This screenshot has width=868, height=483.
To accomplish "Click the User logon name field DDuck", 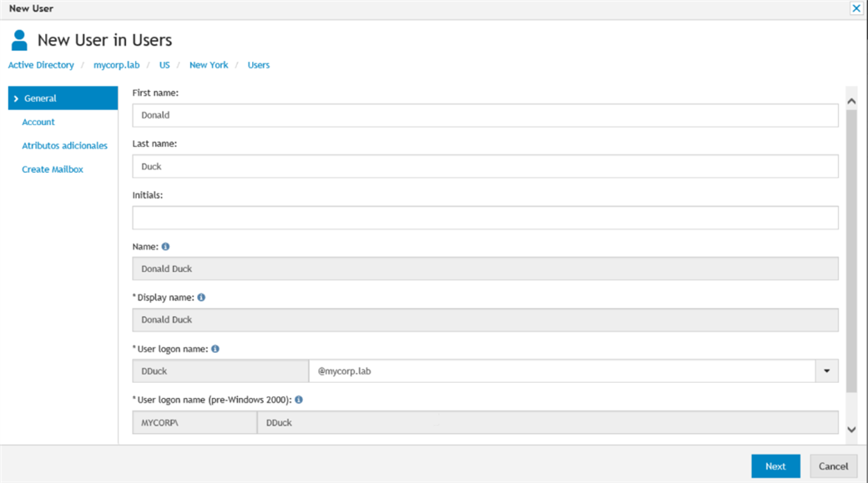I will coord(220,371).
